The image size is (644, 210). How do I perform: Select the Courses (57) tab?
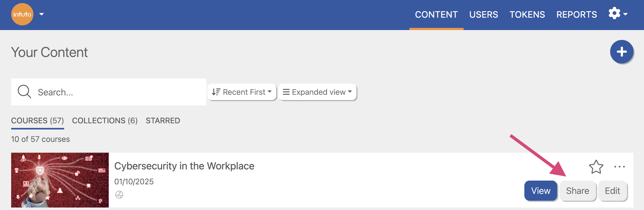click(x=37, y=120)
